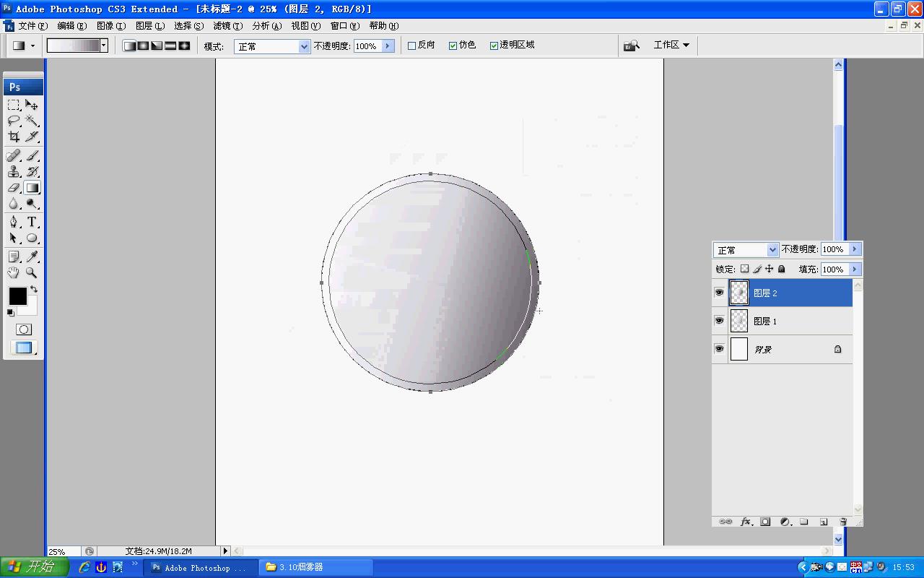Screen dimensions: 924x578
Task: Select the Type tool
Action: pyautogui.click(x=32, y=222)
